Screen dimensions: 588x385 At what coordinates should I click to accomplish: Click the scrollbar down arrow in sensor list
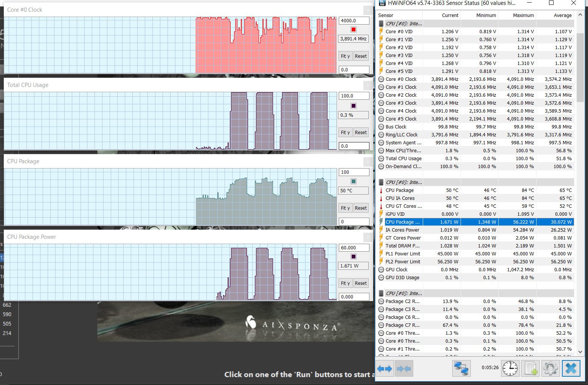[580, 351]
